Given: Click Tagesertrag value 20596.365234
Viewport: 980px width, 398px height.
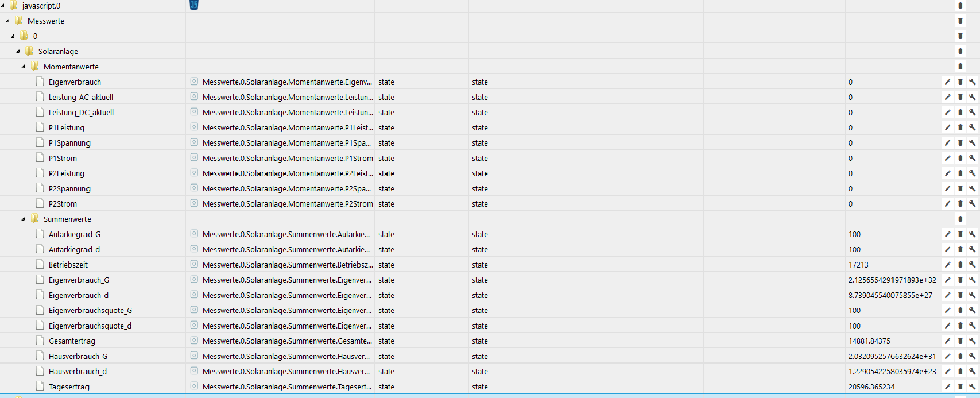Looking at the screenshot, I should (x=871, y=387).
